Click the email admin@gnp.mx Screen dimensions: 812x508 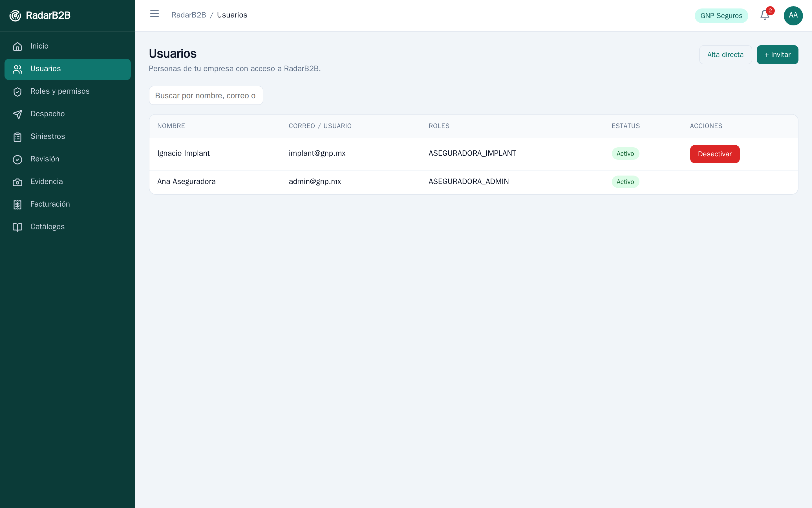tap(315, 182)
